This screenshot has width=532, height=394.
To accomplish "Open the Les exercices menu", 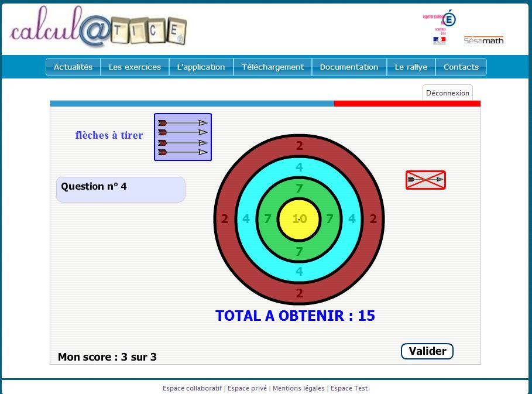I will point(135,67).
